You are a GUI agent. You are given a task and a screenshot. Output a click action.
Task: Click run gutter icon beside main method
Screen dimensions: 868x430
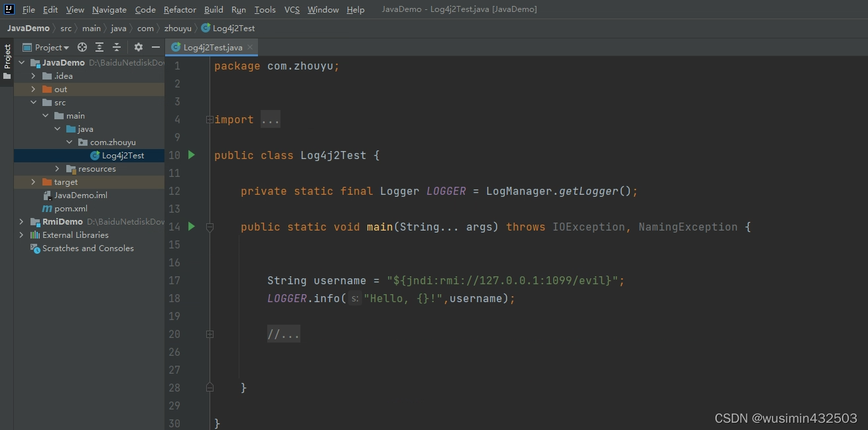click(x=192, y=227)
